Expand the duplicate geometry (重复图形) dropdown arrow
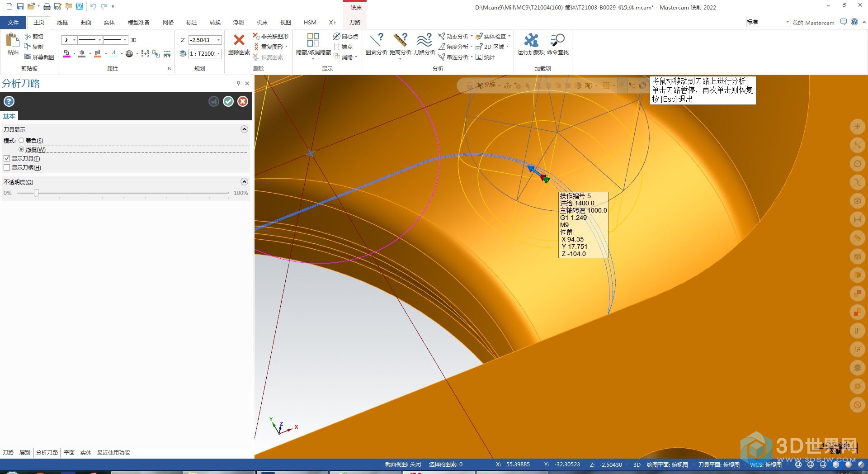868x474 pixels. pyautogui.click(x=286, y=47)
